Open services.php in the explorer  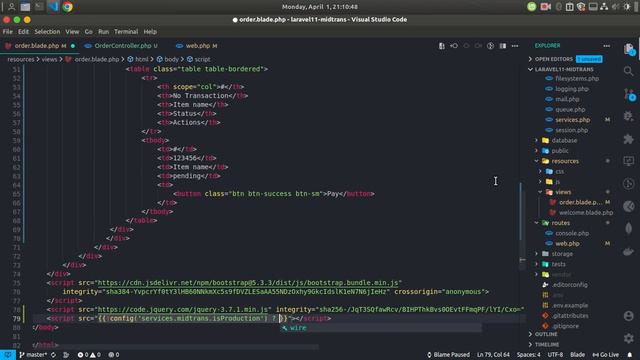pos(572,120)
